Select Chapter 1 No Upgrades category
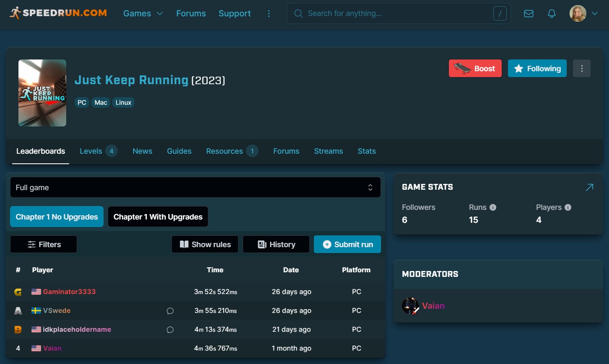 [57, 217]
